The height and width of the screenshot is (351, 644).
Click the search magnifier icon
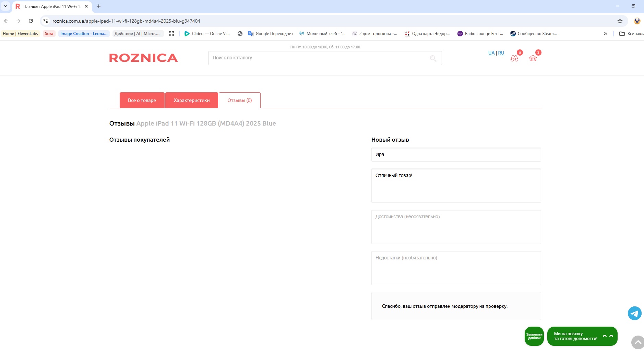(433, 58)
